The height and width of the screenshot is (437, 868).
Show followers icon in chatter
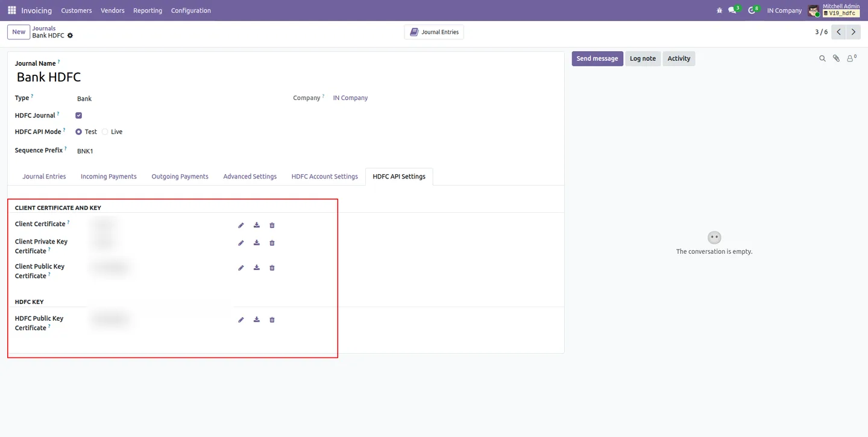[x=851, y=58]
